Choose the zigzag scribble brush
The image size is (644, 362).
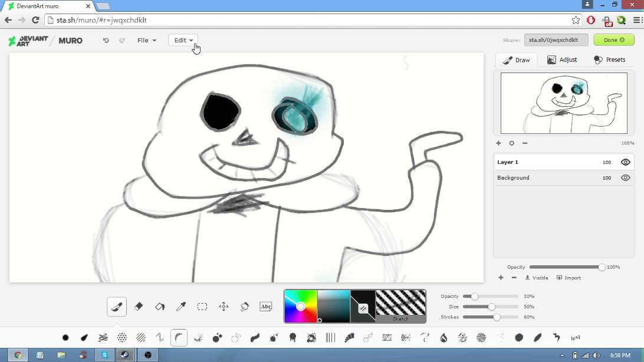(x=160, y=338)
